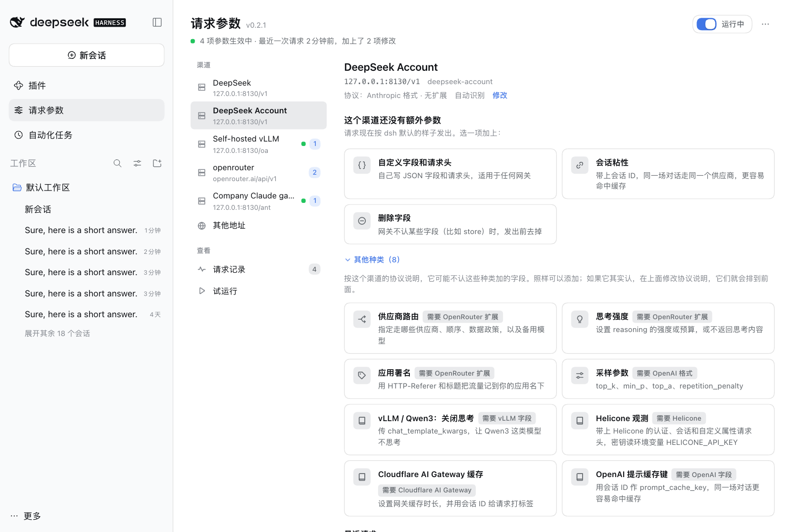Toggle the 运行中 switch off
This screenshot has height=532, width=792.
point(706,24)
